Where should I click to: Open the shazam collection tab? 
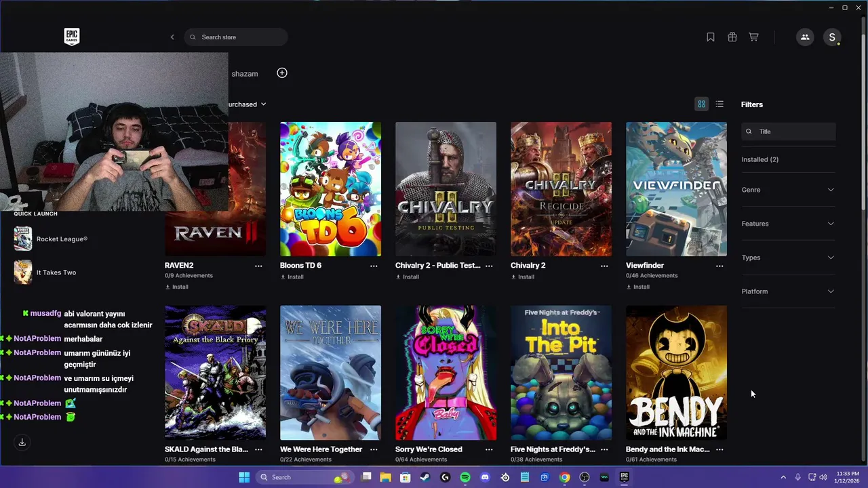pyautogui.click(x=245, y=73)
